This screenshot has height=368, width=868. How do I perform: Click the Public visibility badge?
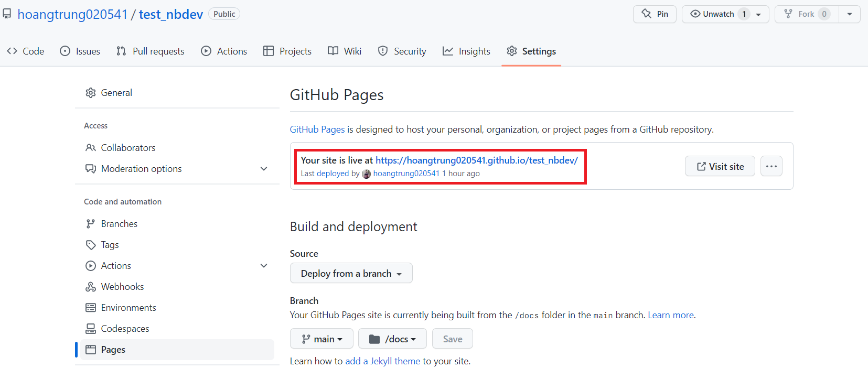click(224, 14)
